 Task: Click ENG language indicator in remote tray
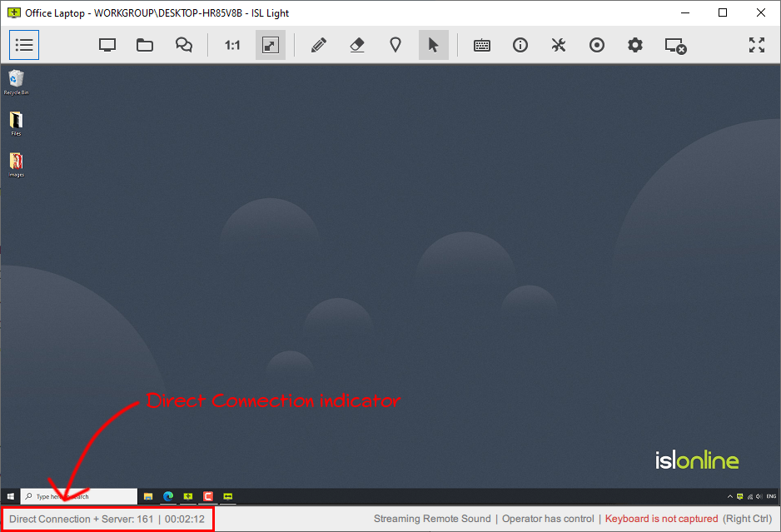771,496
